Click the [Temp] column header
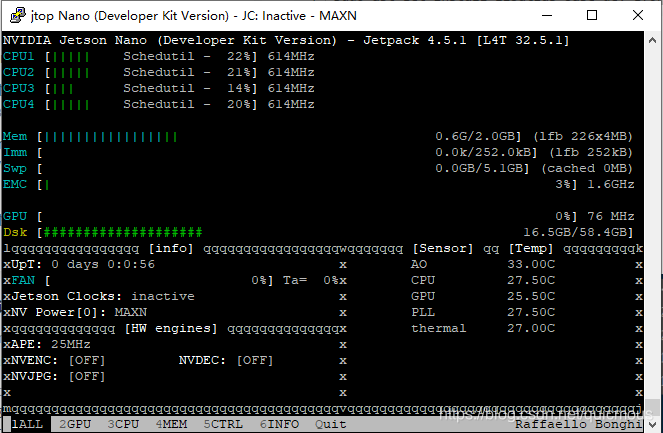The image size is (663, 433). [x=531, y=249]
